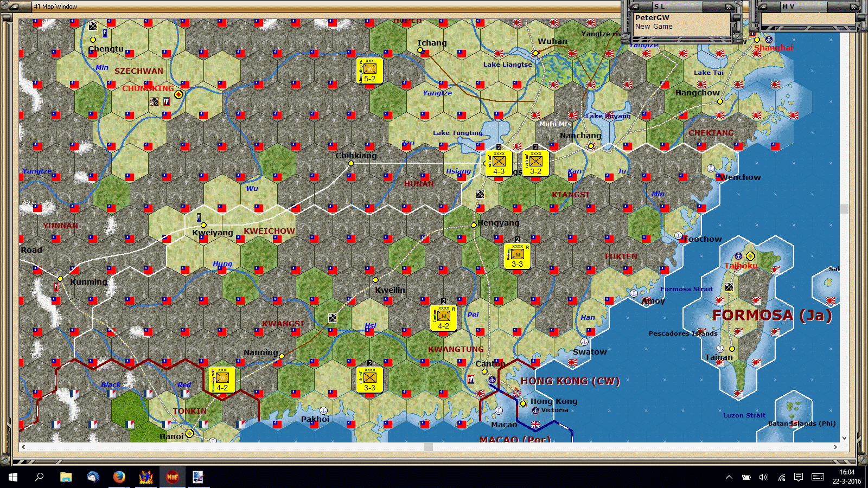Click the PeterGW player name in S L panel
The height and width of the screenshot is (488, 868).
pos(652,17)
